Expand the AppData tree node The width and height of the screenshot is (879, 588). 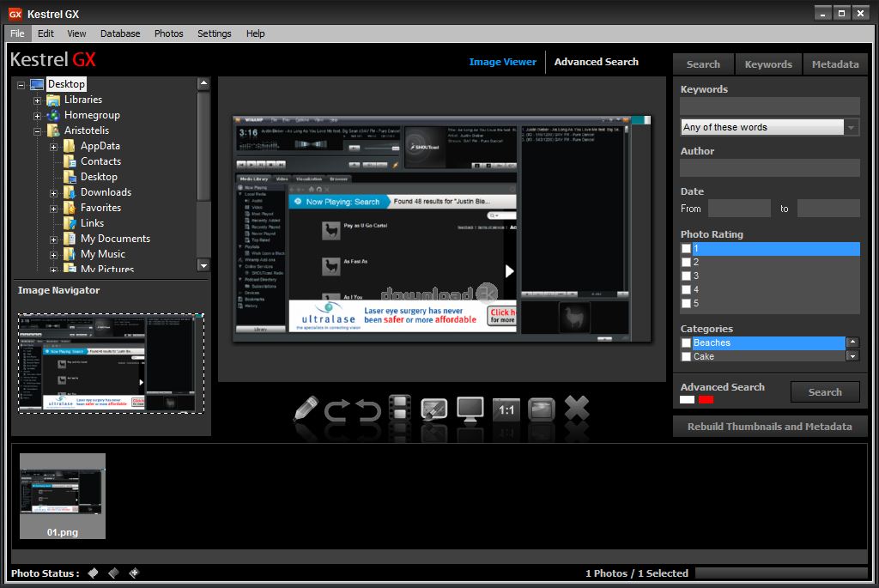(53, 147)
